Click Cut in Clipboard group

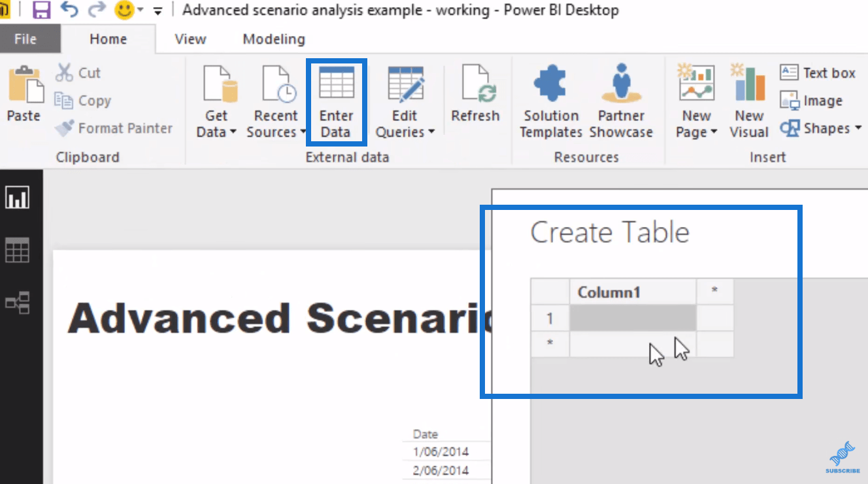point(78,73)
